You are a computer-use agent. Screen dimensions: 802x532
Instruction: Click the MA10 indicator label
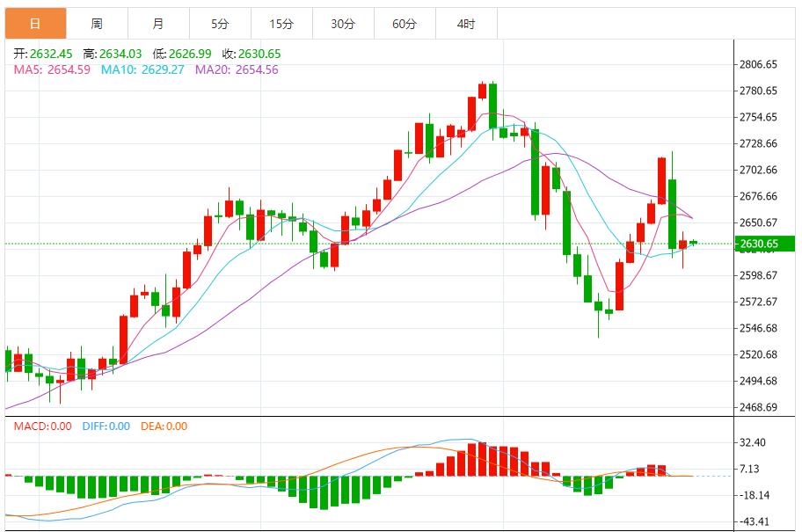142,69
